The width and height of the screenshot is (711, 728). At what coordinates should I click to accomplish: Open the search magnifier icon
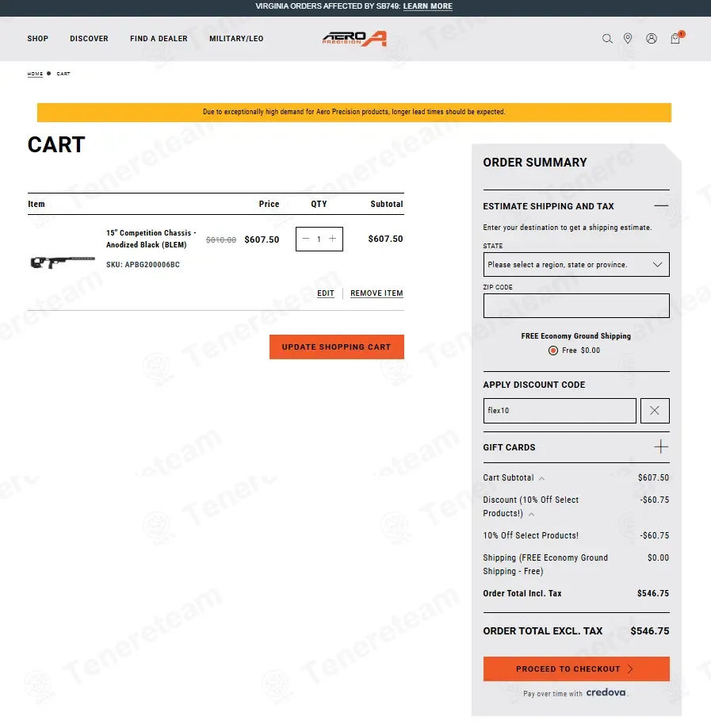[x=607, y=39]
